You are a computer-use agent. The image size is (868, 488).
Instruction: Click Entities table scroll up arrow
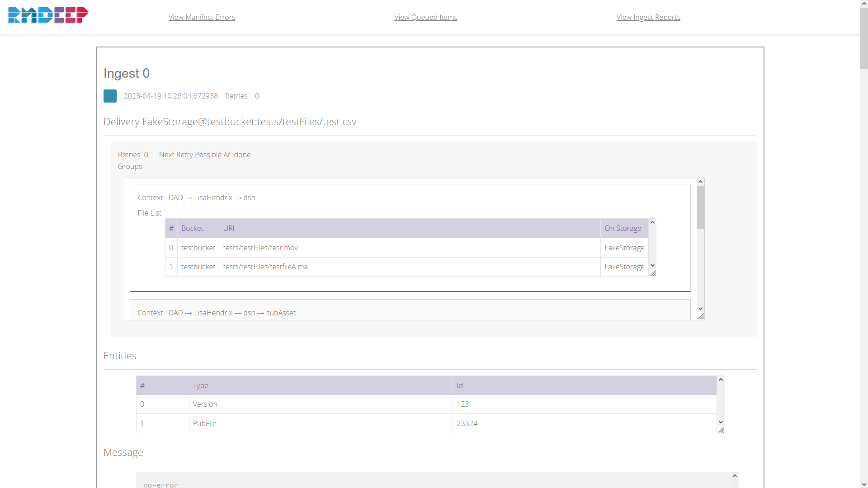pyautogui.click(x=721, y=380)
